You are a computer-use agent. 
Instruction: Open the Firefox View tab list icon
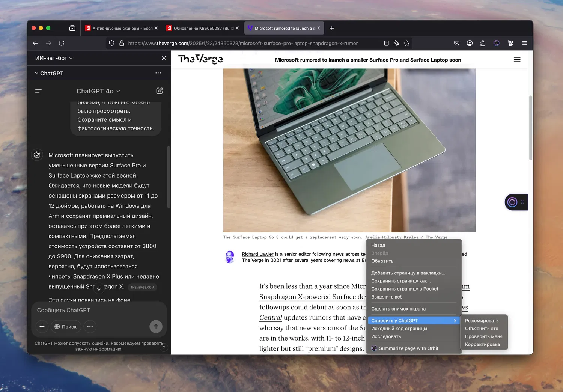[72, 28]
